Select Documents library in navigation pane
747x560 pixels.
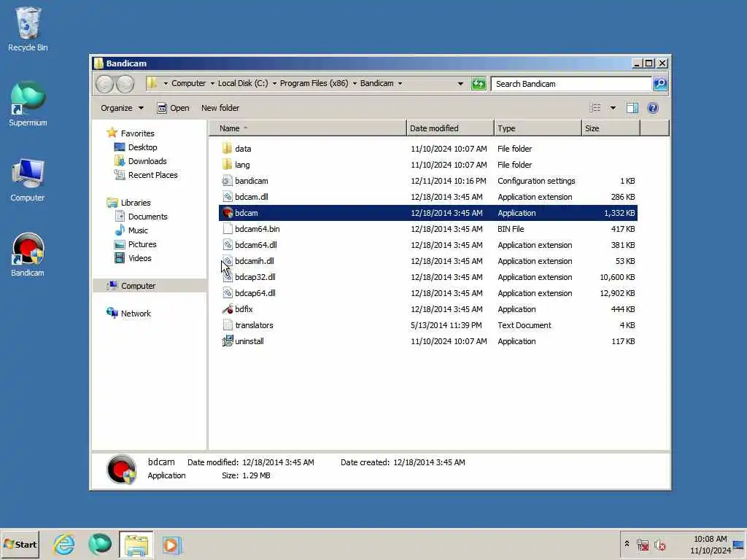pyautogui.click(x=147, y=216)
